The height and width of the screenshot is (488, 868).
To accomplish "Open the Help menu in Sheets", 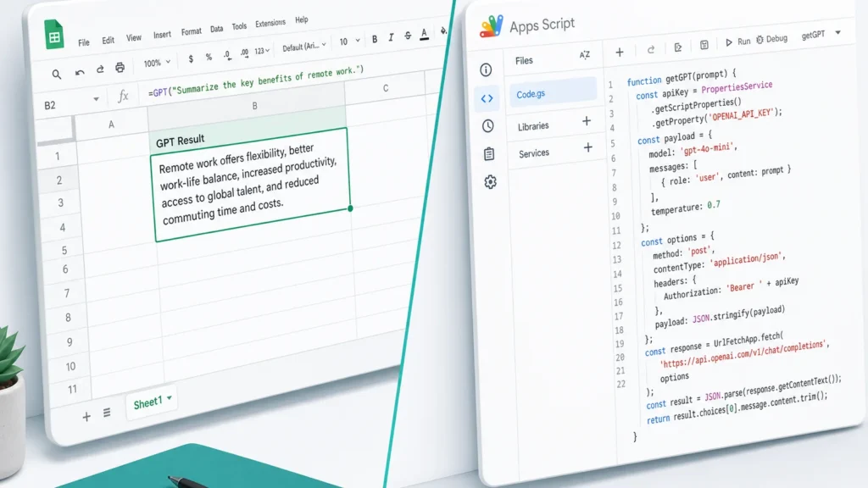I will tap(301, 20).
